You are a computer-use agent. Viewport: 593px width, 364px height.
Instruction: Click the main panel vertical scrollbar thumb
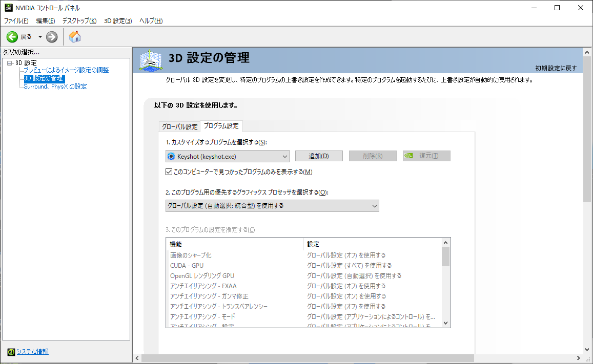[x=587, y=130]
